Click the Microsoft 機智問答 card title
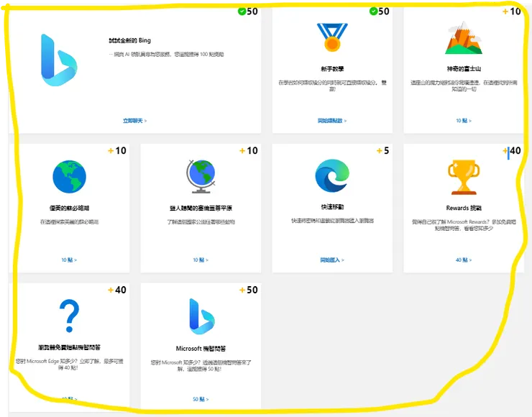 [x=201, y=349]
